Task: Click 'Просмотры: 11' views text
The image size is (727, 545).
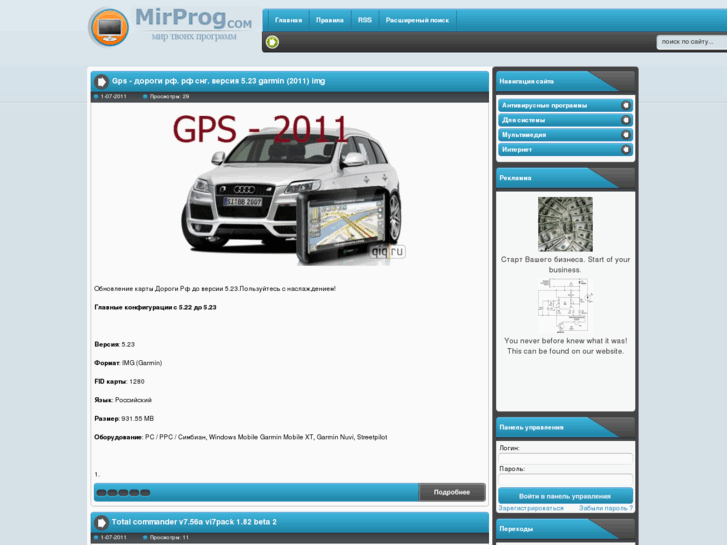Action: click(x=169, y=538)
